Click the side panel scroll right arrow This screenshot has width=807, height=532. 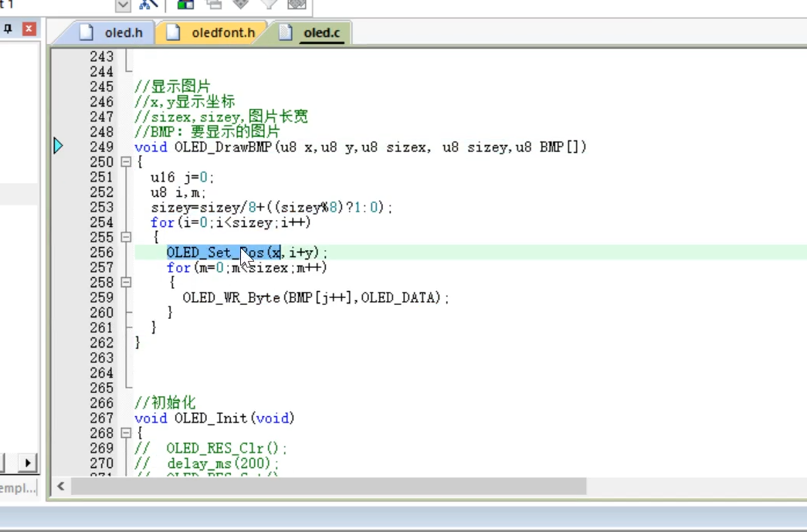[28, 463]
